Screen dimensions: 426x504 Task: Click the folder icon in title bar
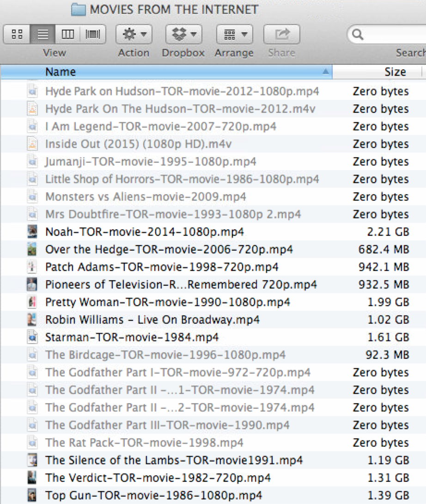[x=78, y=10]
